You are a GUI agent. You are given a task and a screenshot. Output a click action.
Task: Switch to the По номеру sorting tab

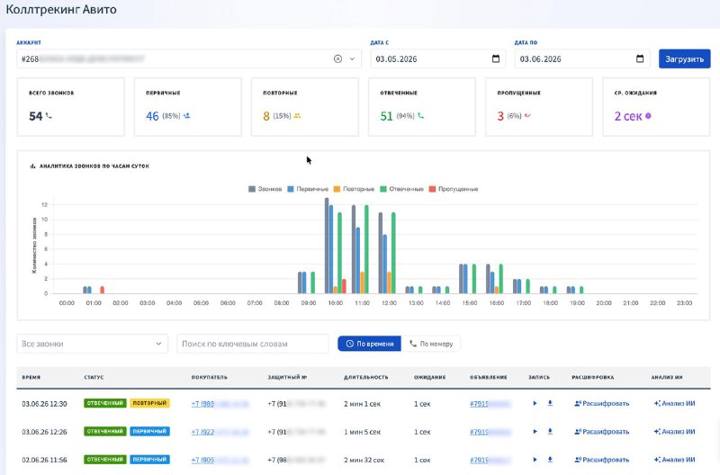(431, 344)
